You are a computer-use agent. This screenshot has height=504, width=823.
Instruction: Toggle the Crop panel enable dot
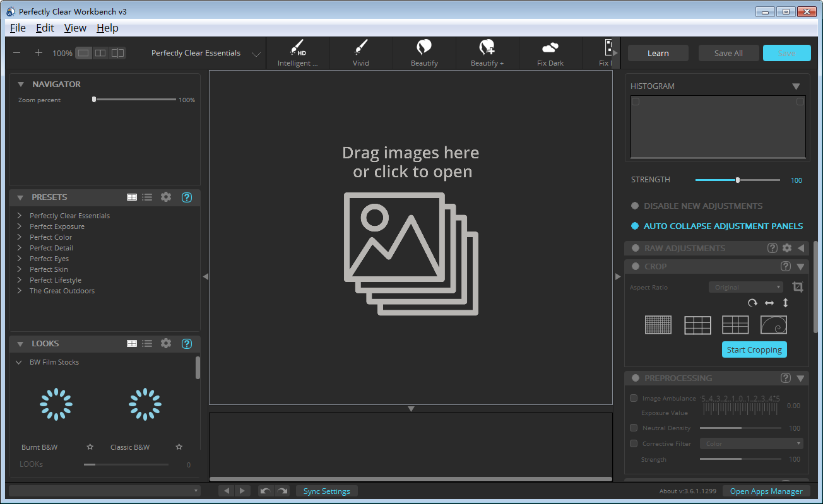[636, 266]
